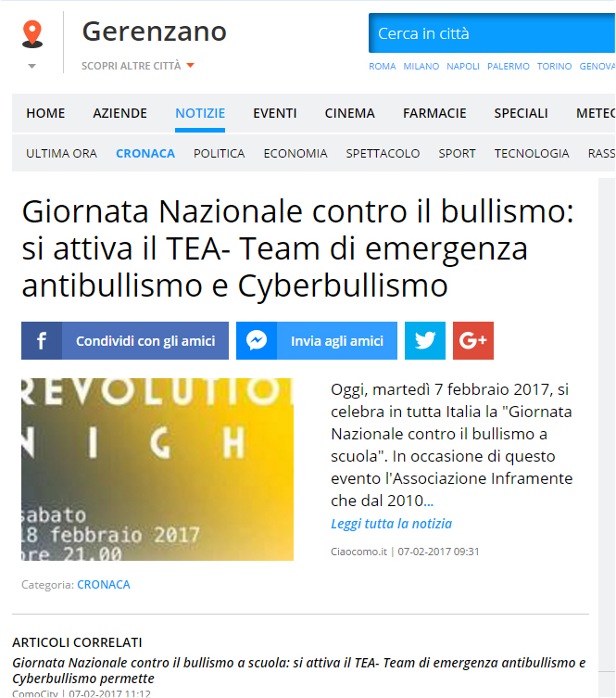
Task: Click the orange location pin icon
Action: (32, 33)
